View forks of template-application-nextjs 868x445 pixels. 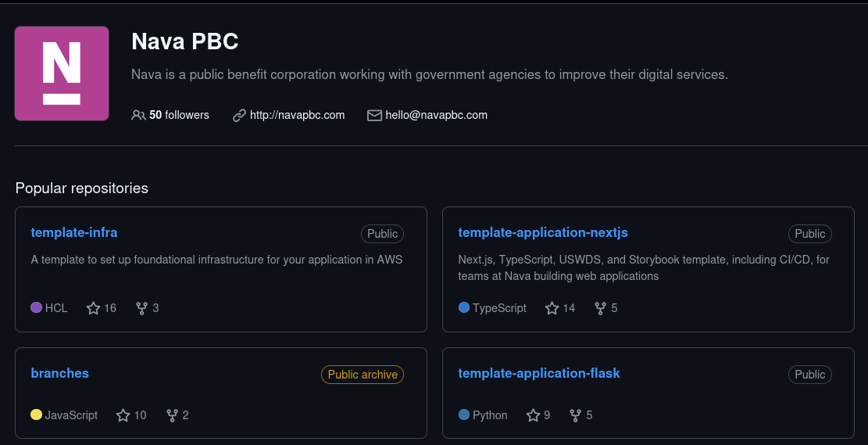pyautogui.click(x=605, y=308)
